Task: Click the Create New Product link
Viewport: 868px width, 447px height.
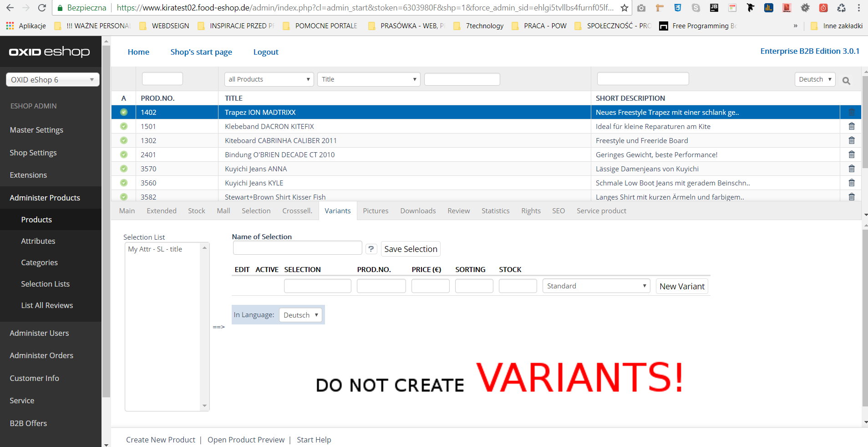Action: 160,440
